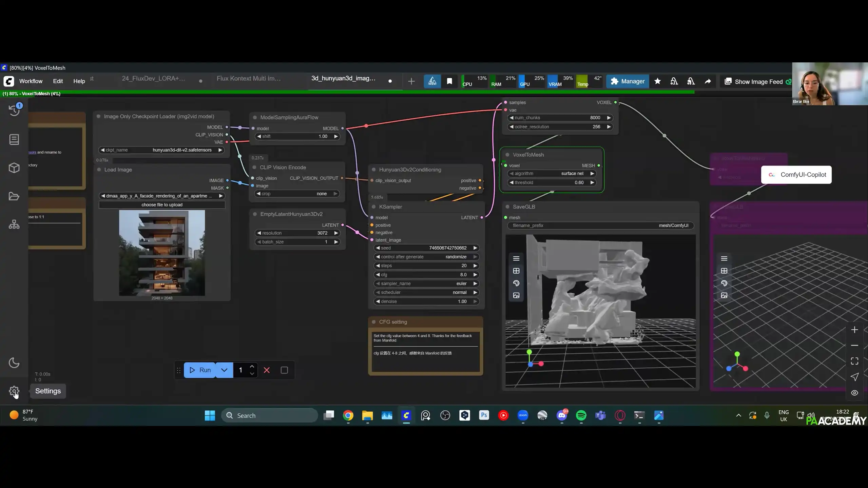Click the facade image thumbnail in Load Image
This screenshot has height=488, width=868.
coord(162,253)
